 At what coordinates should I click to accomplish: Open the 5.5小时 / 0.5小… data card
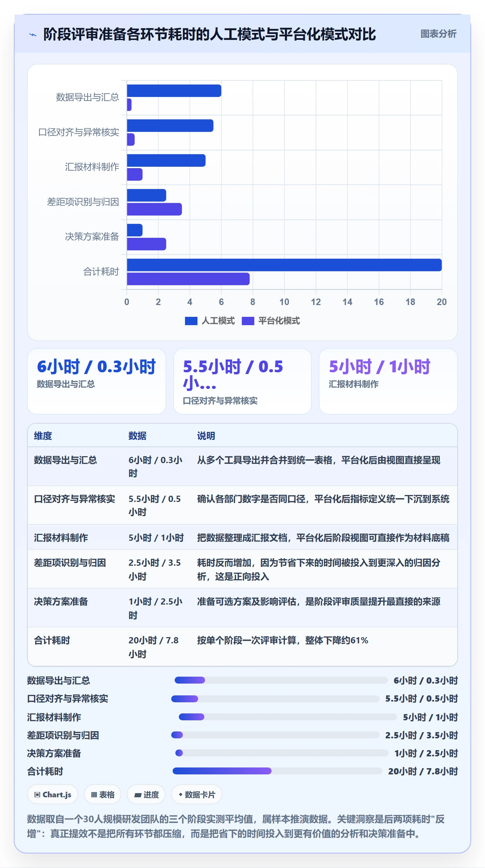[x=242, y=381]
